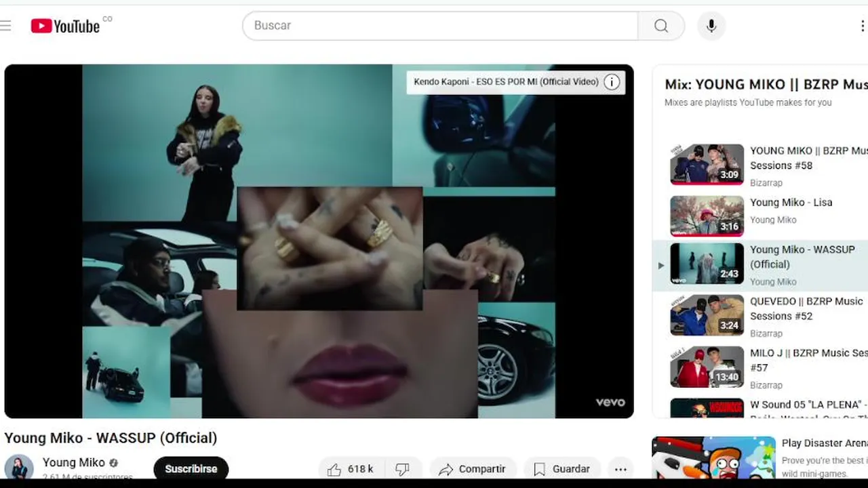The width and height of the screenshot is (868, 488).
Task: Share the video with Compartir
Action: [473, 468]
